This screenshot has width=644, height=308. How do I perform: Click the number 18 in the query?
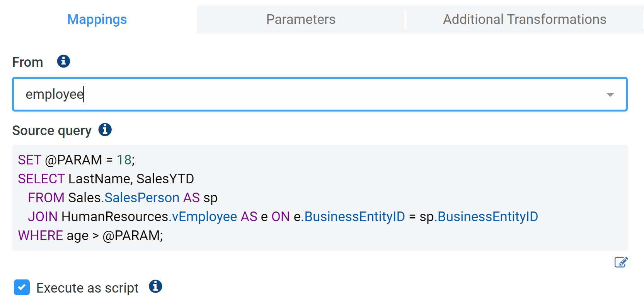[124, 160]
